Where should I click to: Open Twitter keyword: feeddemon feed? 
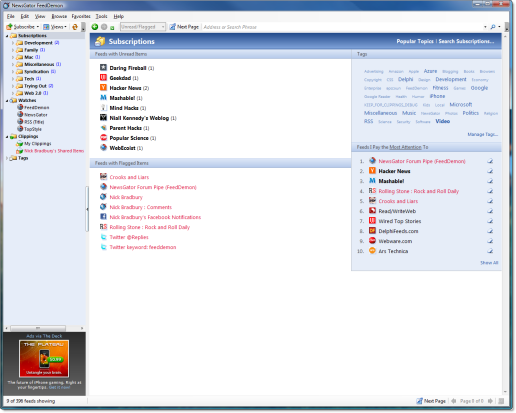click(x=143, y=247)
